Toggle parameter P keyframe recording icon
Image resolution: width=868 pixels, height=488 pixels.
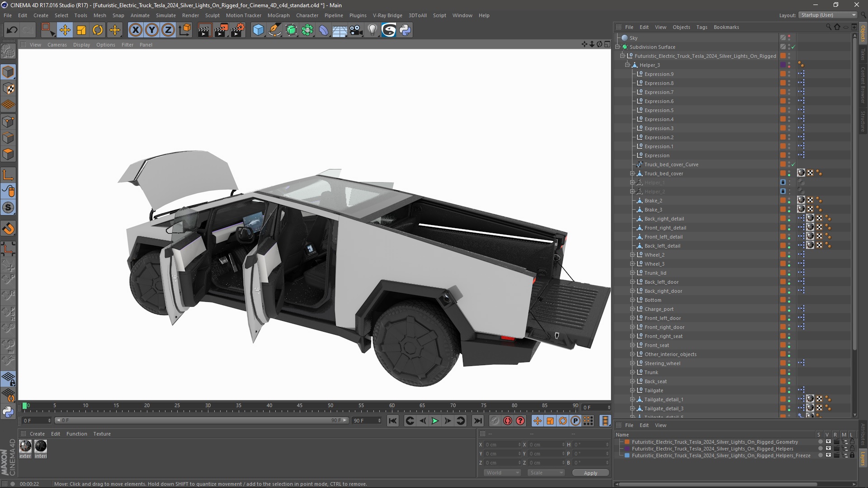click(576, 421)
